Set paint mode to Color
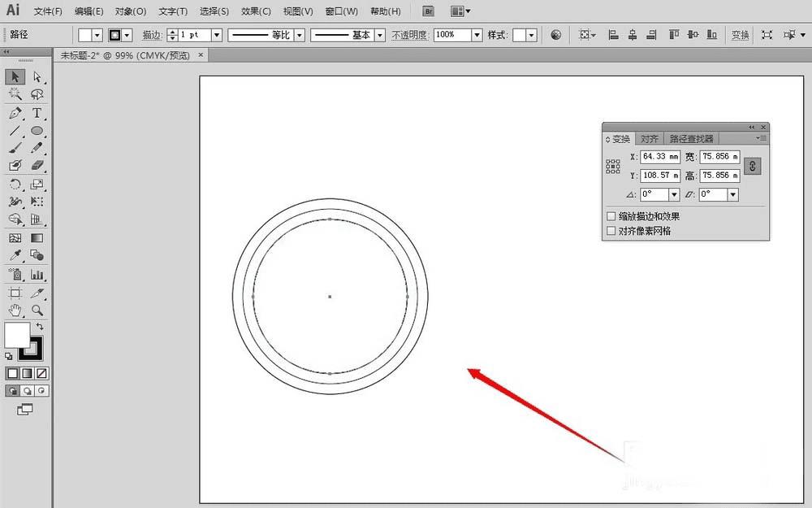This screenshot has width=812, height=508. 13,373
